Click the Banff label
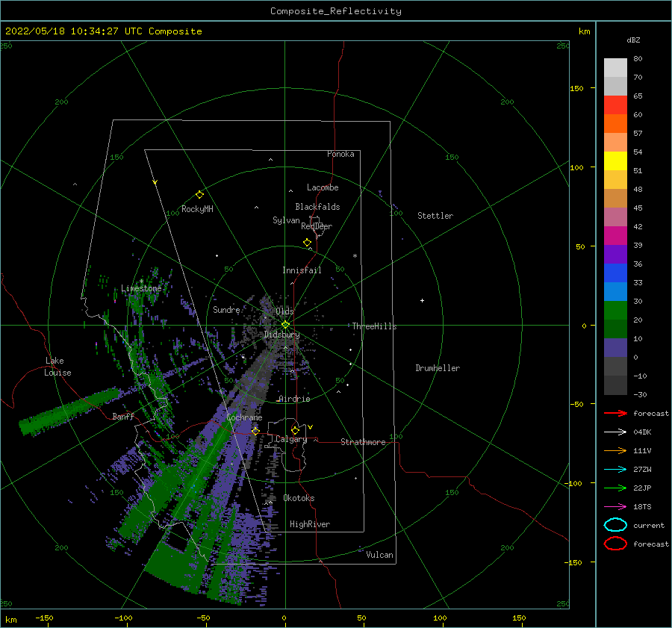Screen dimensions: 672x628 coord(123,416)
